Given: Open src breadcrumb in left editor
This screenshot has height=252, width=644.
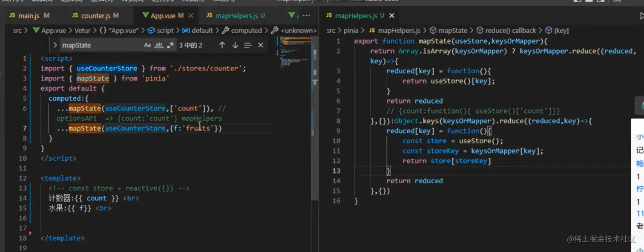Looking at the screenshot, I should [17, 31].
